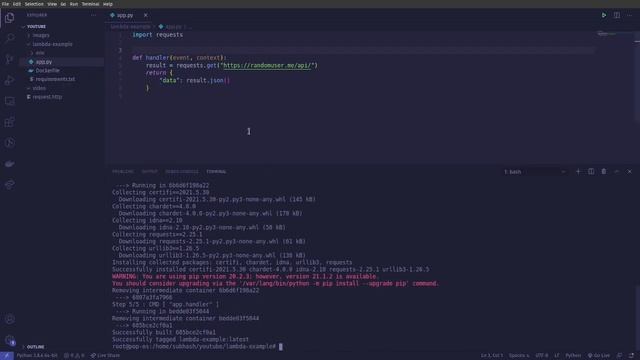Start Live Share from status bar

tap(105, 356)
